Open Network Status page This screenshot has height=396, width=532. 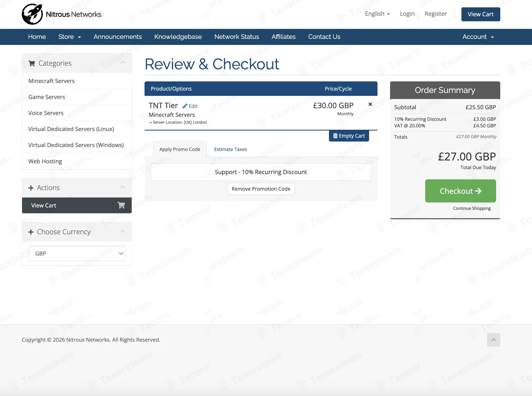pos(237,37)
